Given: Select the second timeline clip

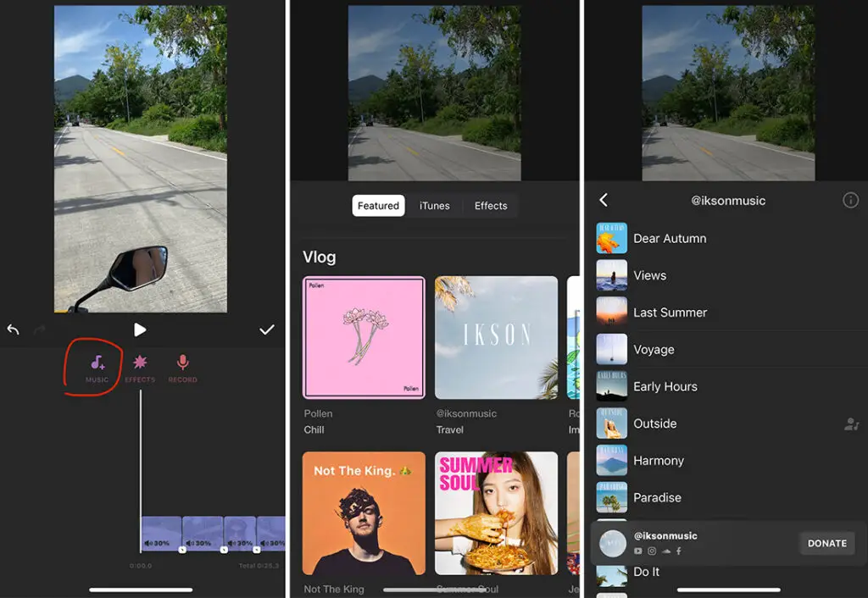Looking at the screenshot, I should click(203, 534).
